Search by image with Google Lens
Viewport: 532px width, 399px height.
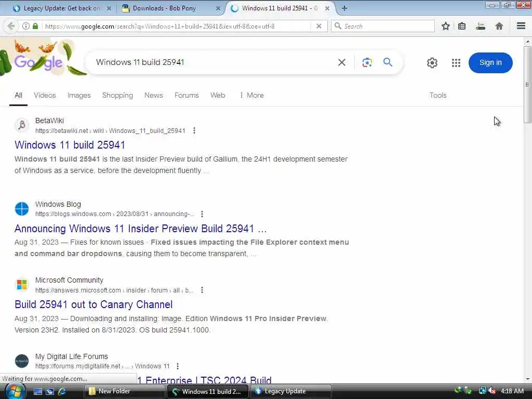tap(367, 62)
